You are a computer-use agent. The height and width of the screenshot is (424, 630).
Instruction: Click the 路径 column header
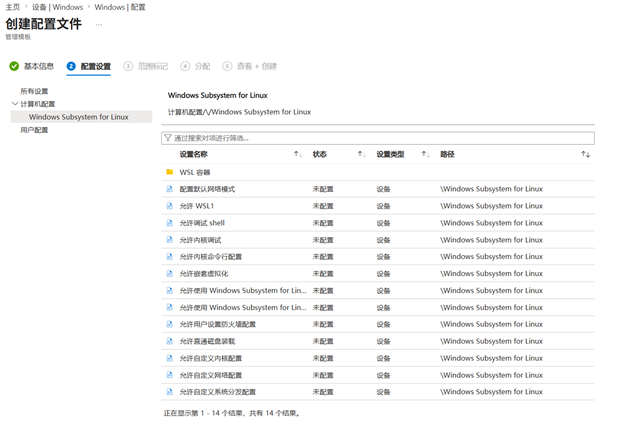pos(447,154)
